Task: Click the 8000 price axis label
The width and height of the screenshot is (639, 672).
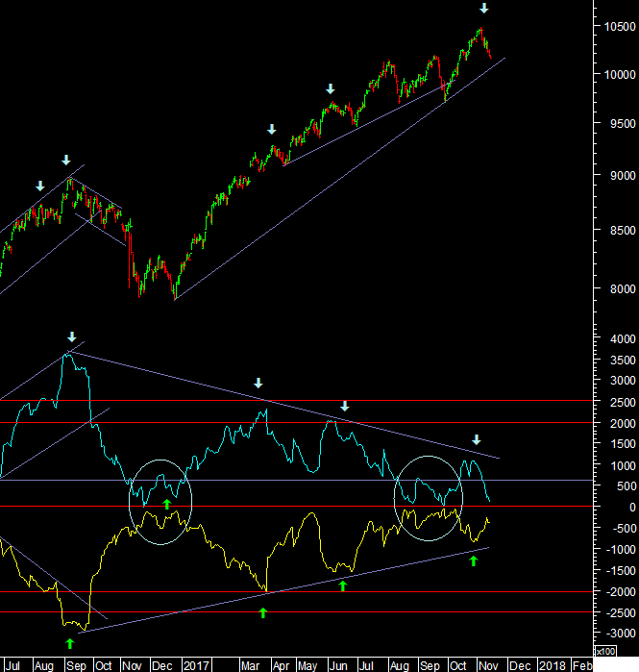Action: click(623, 288)
